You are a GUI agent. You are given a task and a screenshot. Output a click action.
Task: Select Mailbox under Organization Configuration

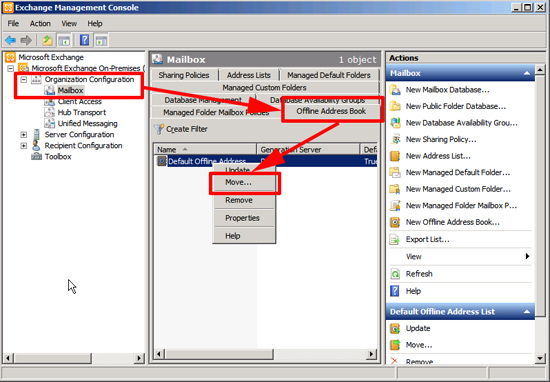[x=71, y=91]
